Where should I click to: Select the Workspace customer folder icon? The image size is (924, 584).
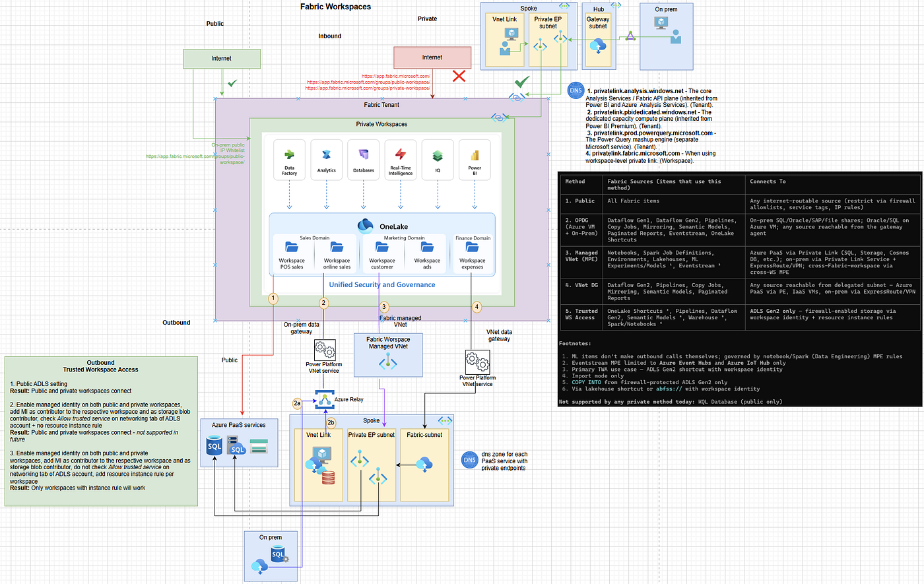coord(381,247)
